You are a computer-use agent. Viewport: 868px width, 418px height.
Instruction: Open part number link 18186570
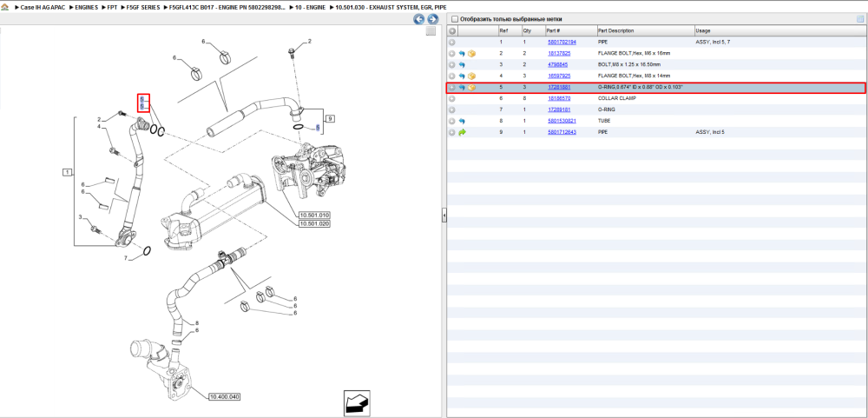pyautogui.click(x=558, y=99)
